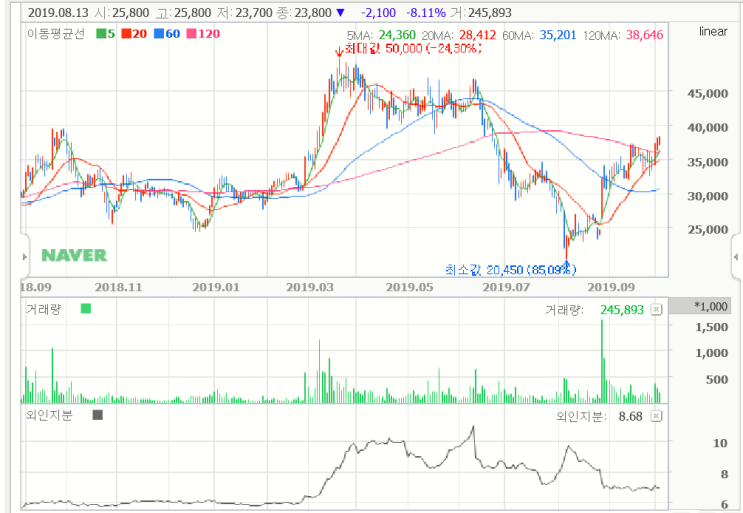The height and width of the screenshot is (513, 743).
Task: Click the 5MA value 24,360
Action: [x=397, y=35]
